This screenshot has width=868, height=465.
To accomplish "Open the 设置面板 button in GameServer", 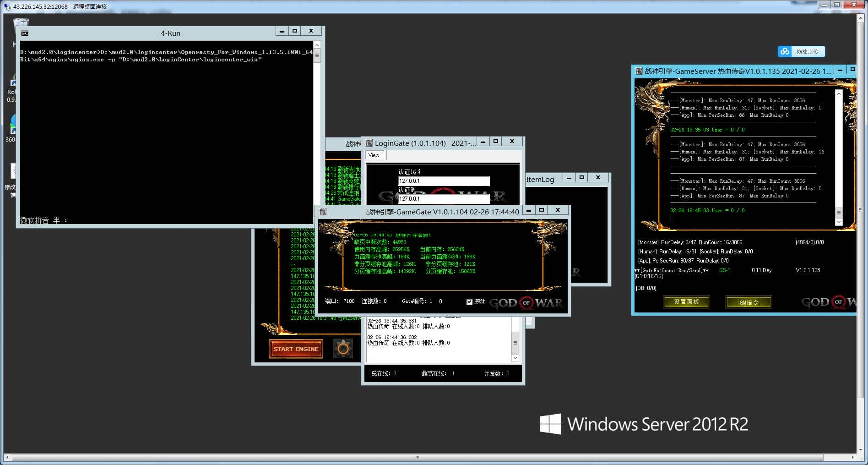I will point(686,302).
